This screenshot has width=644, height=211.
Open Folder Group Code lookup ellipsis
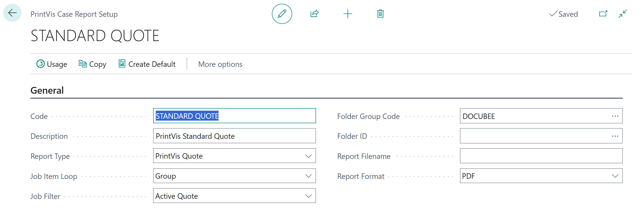(615, 116)
